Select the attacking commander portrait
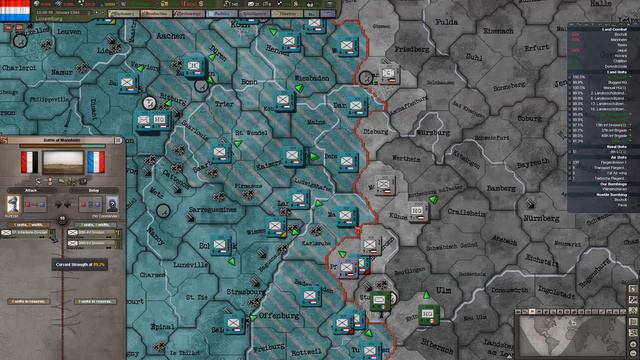The width and height of the screenshot is (640, 360). tap(13, 204)
